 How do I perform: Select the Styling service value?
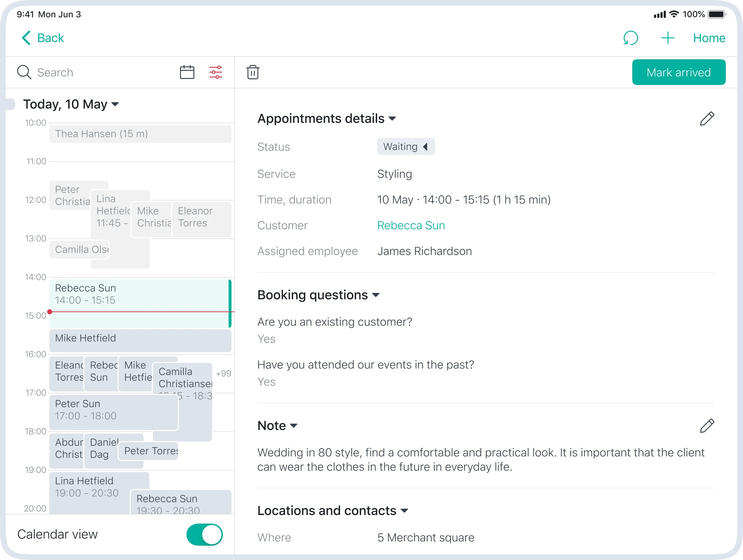394,174
